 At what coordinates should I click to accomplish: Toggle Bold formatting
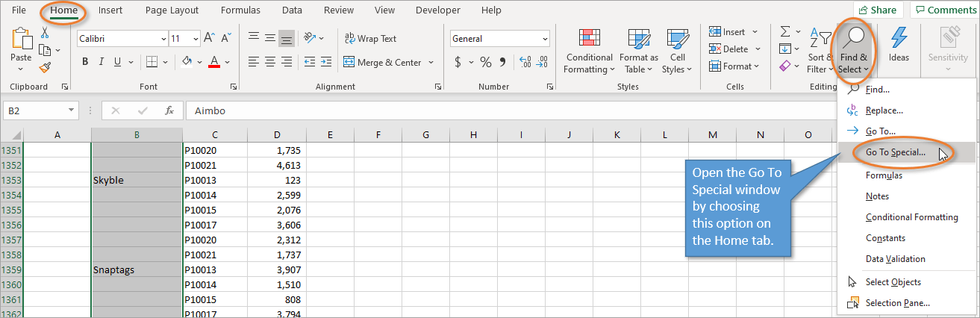(85, 62)
